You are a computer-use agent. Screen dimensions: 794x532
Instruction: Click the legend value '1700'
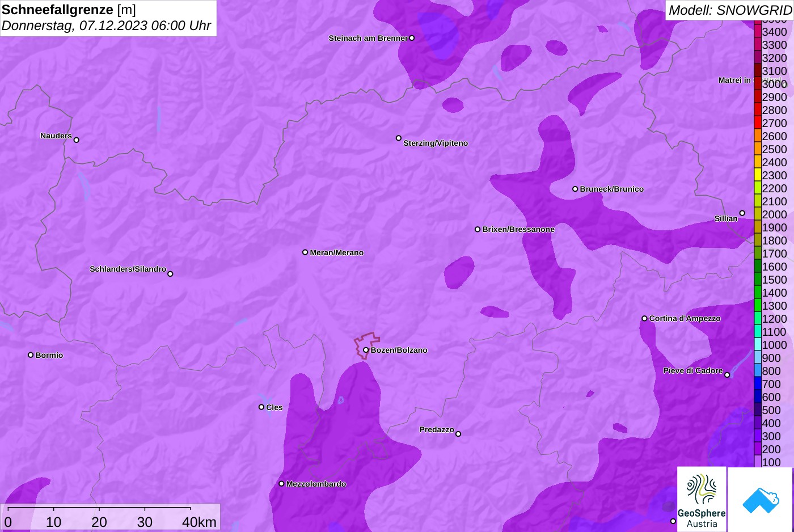click(x=774, y=254)
